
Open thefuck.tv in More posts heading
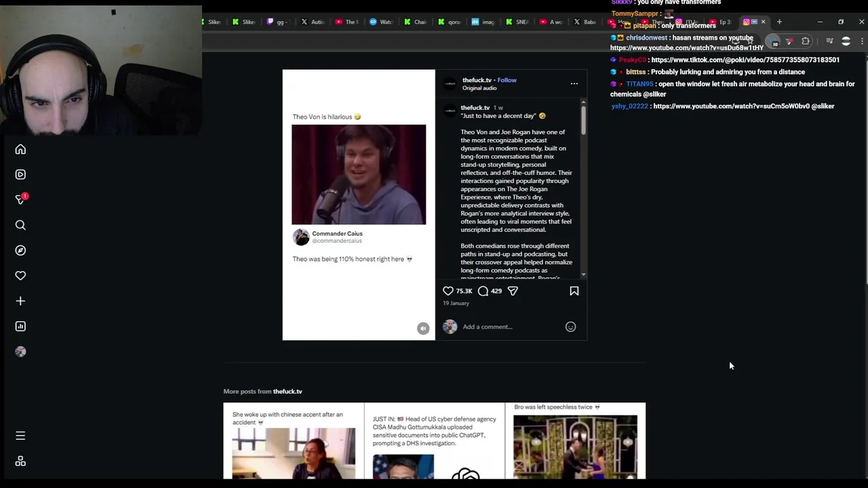[288, 391]
